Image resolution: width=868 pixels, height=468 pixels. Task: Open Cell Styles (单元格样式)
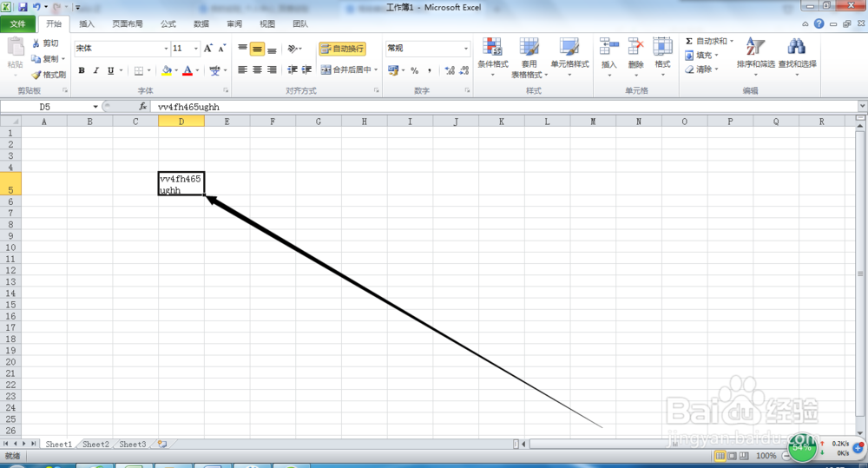click(569, 57)
